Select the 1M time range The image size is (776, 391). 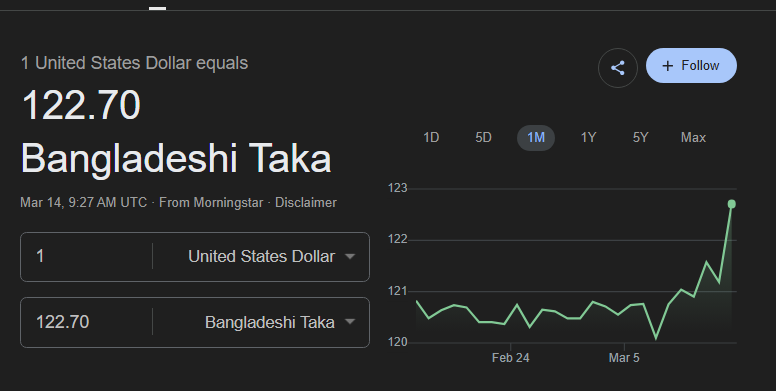click(536, 138)
